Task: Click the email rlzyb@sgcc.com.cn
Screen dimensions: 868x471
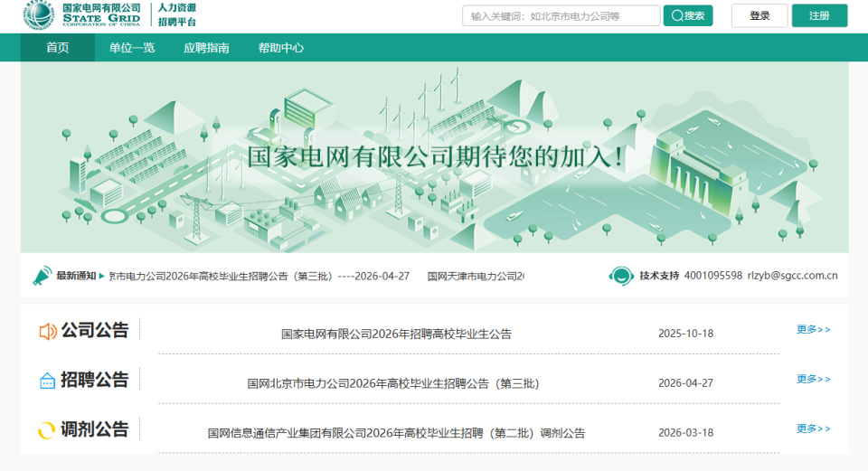Action: pos(792,276)
